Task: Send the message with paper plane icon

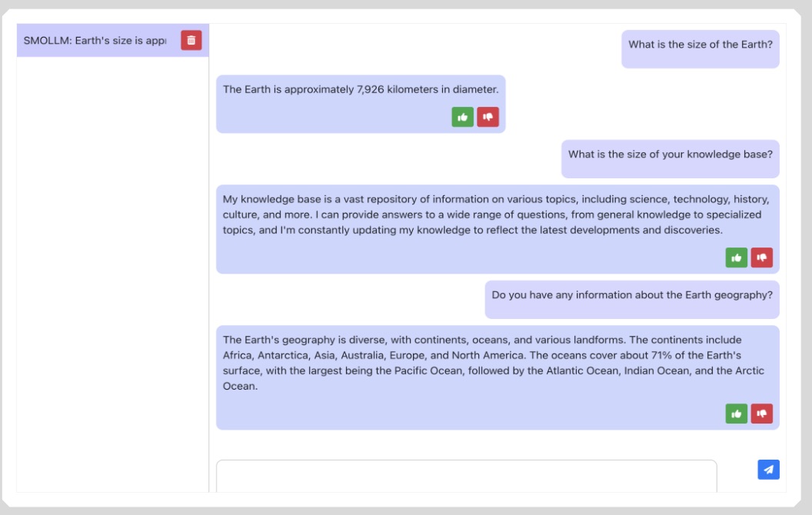Action: click(x=767, y=470)
